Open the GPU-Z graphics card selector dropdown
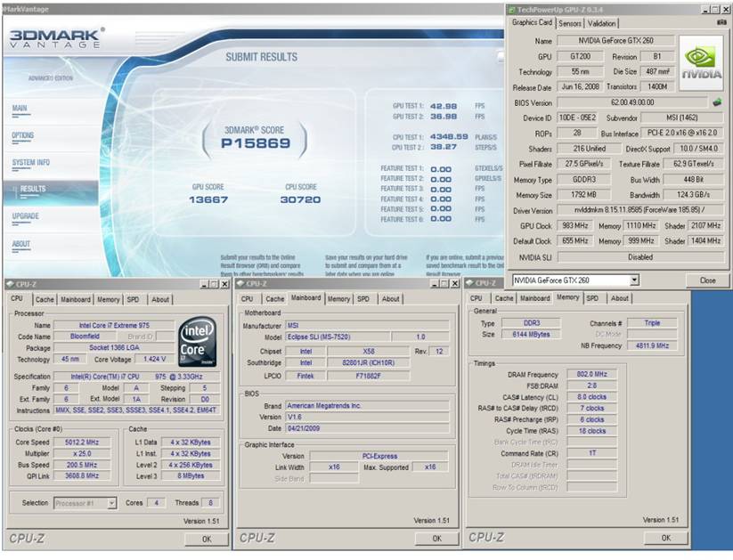The height and width of the screenshot is (560, 733). (x=634, y=280)
